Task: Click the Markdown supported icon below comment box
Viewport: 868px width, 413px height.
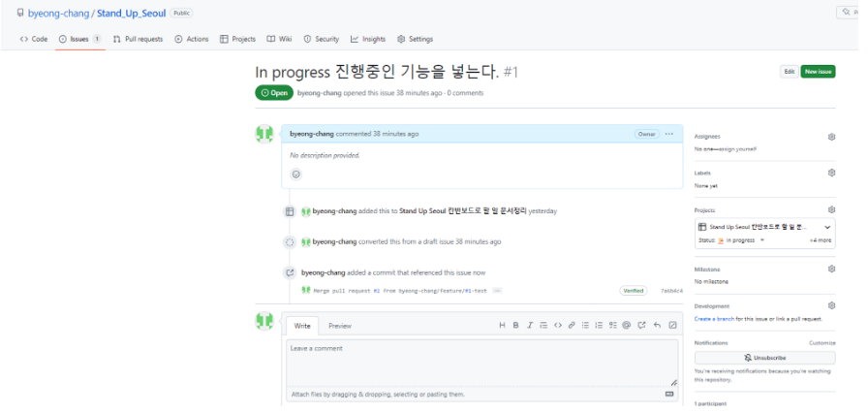Action: (x=669, y=395)
